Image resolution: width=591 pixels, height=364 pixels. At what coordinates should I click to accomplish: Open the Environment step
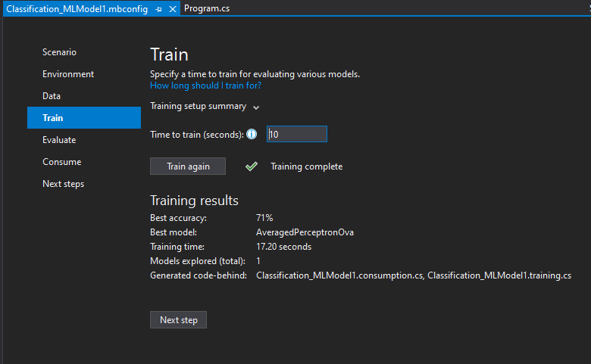point(68,73)
